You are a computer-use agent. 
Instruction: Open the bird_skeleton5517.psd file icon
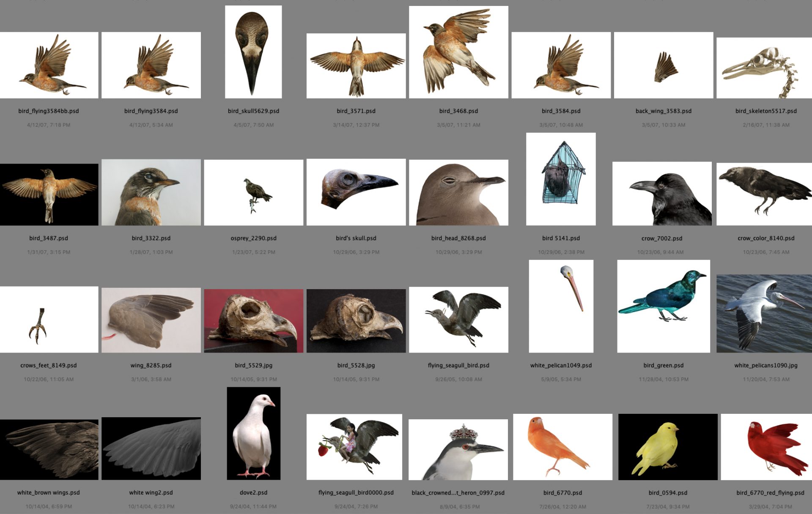764,68
